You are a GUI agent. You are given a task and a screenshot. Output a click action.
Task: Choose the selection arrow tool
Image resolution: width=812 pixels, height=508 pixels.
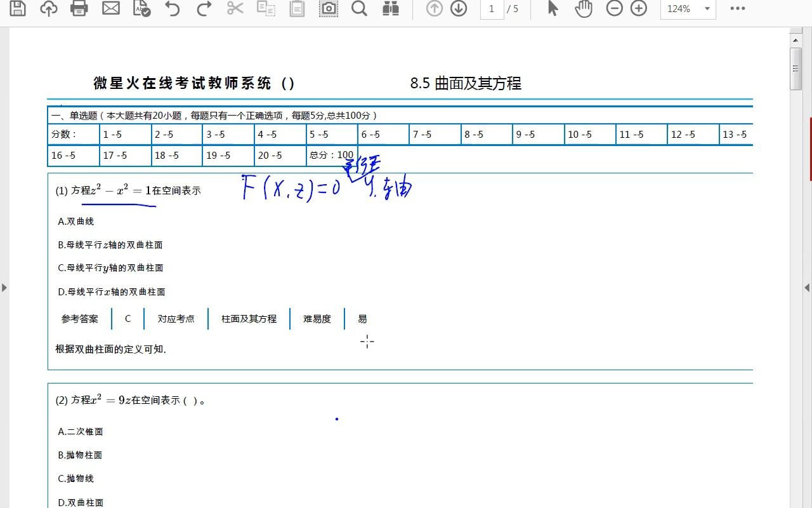point(553,8)
